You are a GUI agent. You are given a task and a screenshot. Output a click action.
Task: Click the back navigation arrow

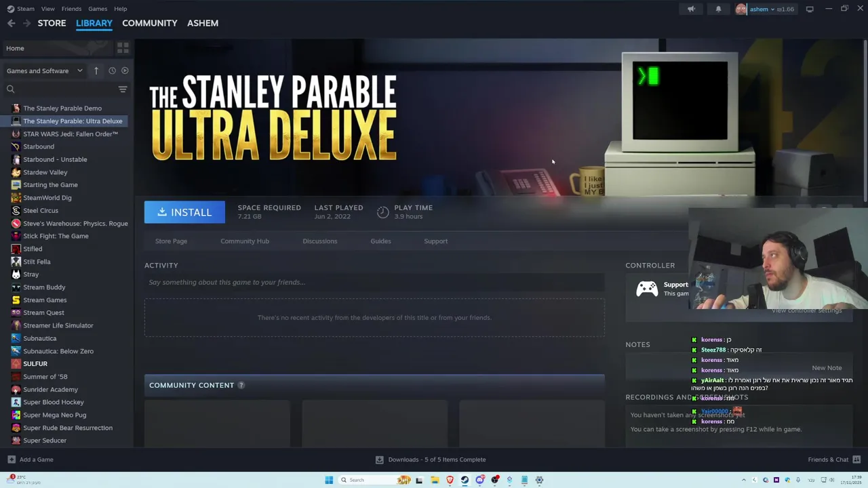click(x=11, y=23)
